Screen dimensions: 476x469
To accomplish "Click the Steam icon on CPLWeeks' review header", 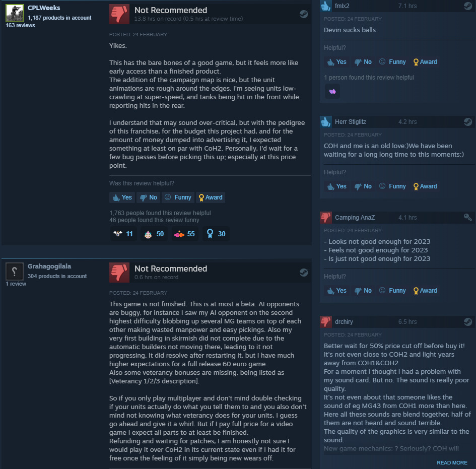I will coord(304,14).
